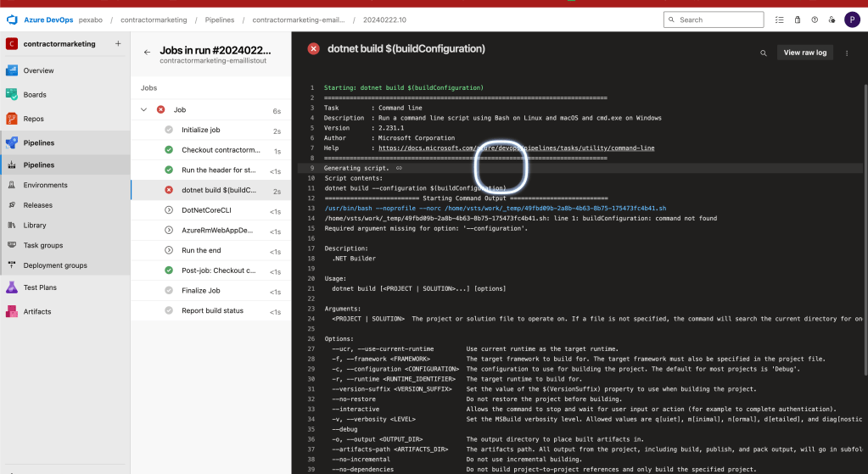This screenshot has width=868, height=474.
Task: Select the Initialize job step
Action: [211, 130]
